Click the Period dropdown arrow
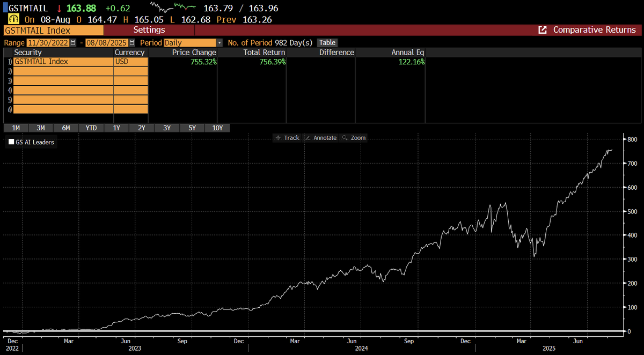This screenshot has width=644, height=355. (x=218, y=42)
